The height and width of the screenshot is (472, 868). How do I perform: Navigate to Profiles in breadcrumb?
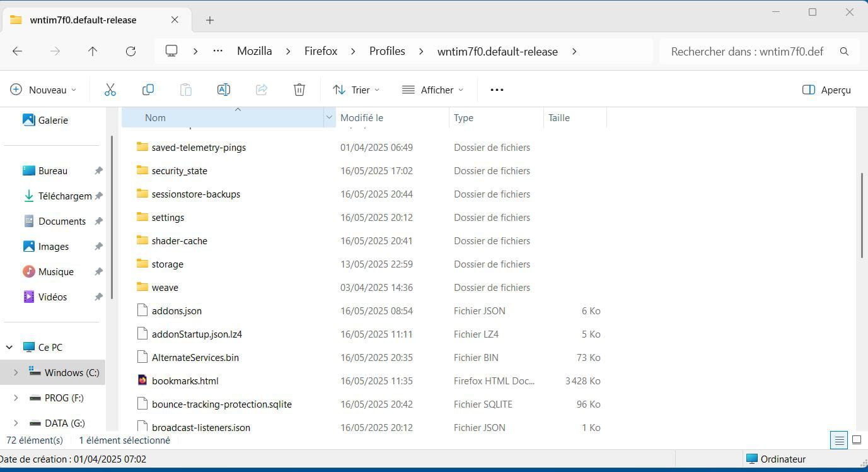click(x=387, y=51)
